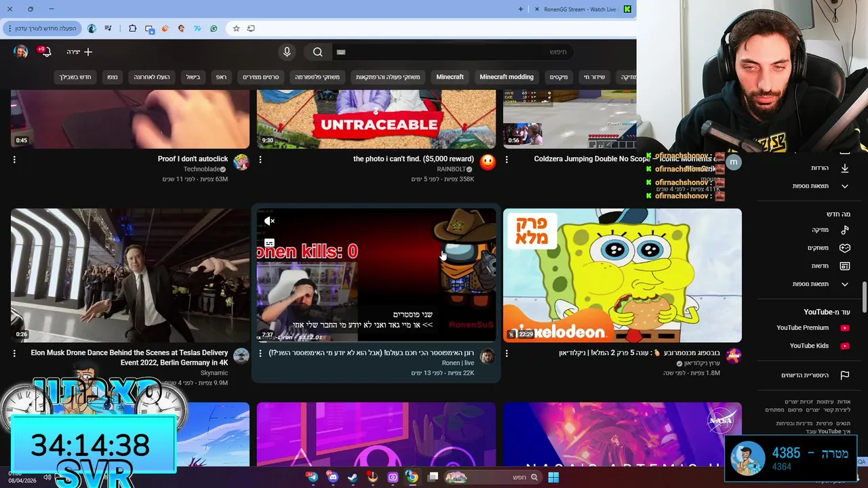
Task: Open the Skynamic channel link
Action: tap(214, 373)
